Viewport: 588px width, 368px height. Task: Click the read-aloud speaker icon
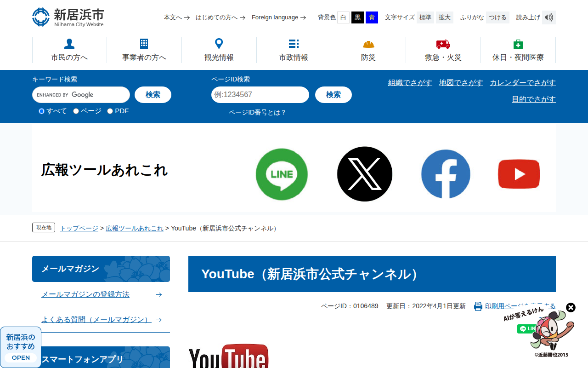click(549, 17)
